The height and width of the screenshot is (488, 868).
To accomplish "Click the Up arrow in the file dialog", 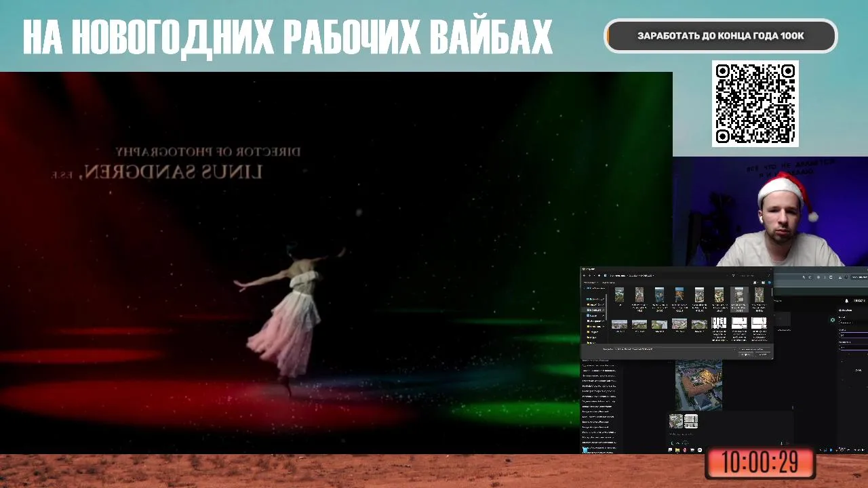I will point(599,275).
